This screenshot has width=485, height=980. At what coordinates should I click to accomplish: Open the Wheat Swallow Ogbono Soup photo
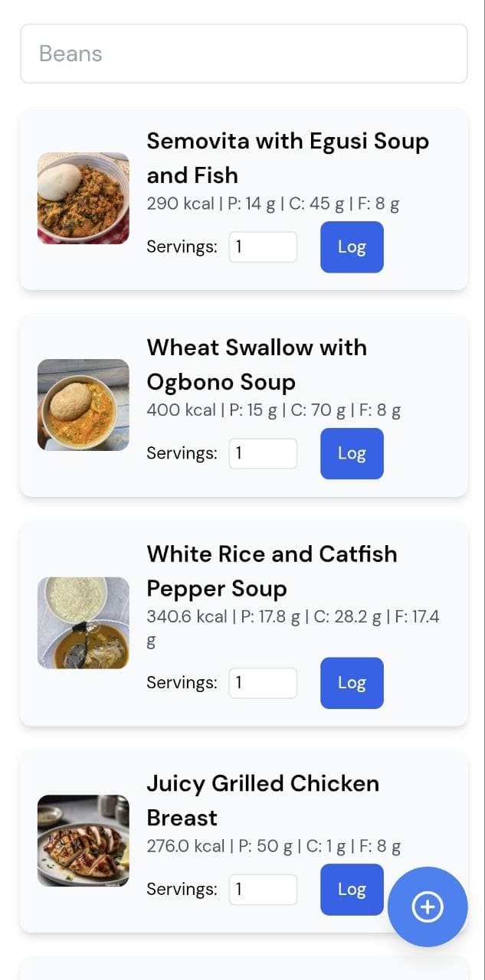pos(84,405)
